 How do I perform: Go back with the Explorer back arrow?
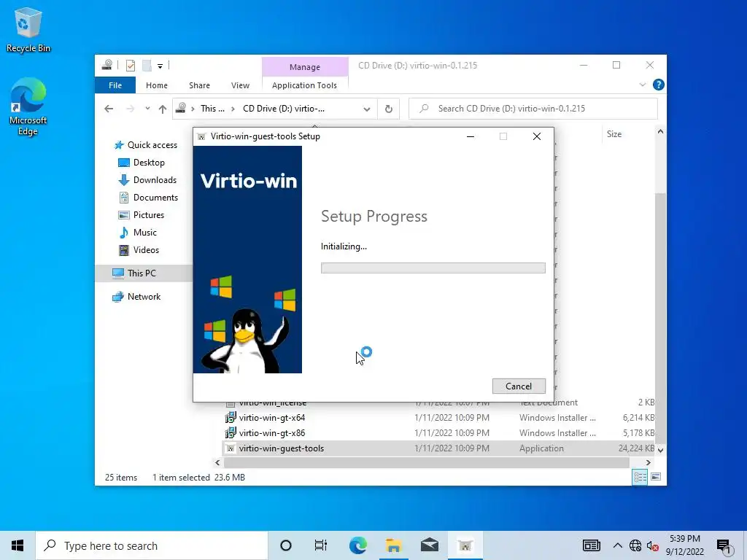[109, 109]
